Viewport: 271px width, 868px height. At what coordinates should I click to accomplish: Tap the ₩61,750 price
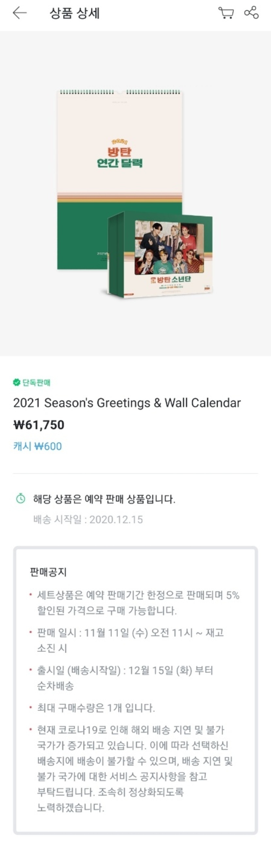click(39, 425)
